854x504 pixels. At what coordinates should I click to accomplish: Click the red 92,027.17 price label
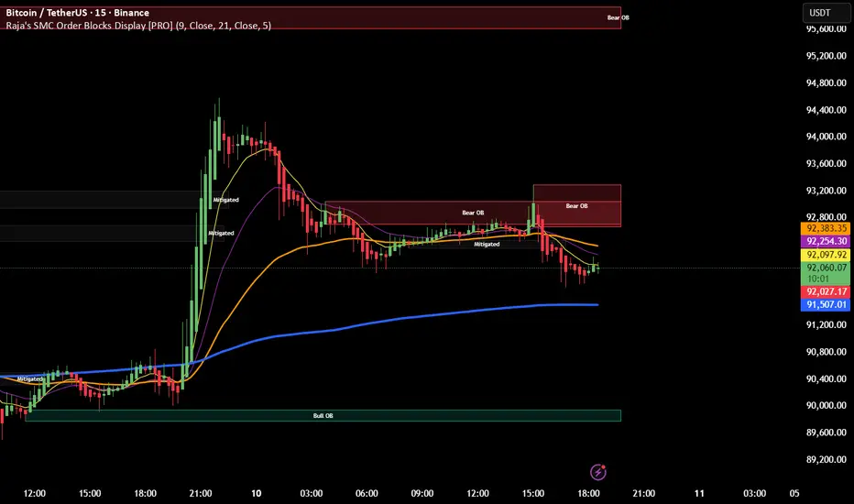(x=826, y=292)
